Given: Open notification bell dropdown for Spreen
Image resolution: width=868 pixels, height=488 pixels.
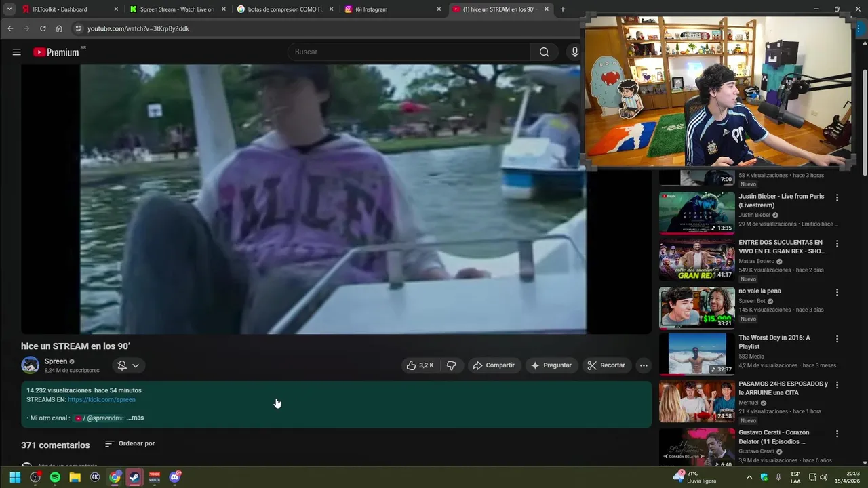Looking at the screenshot, I should [128, 365].
